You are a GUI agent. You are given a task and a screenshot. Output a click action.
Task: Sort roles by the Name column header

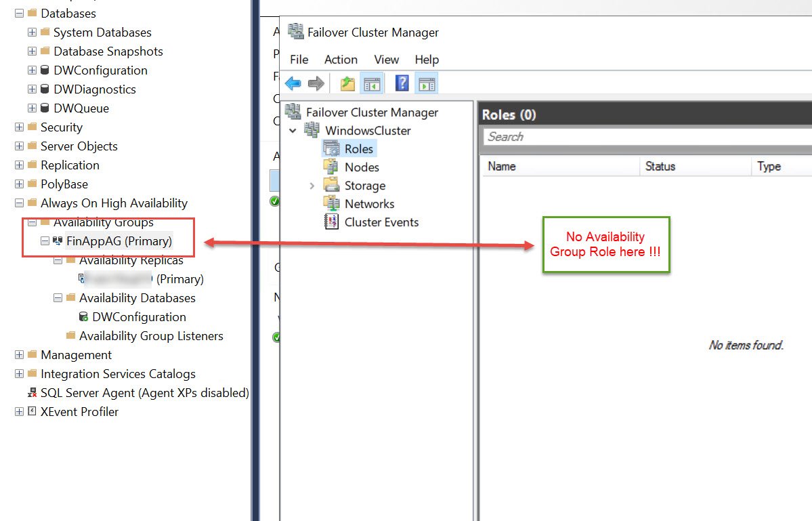(x=561, y=166)
